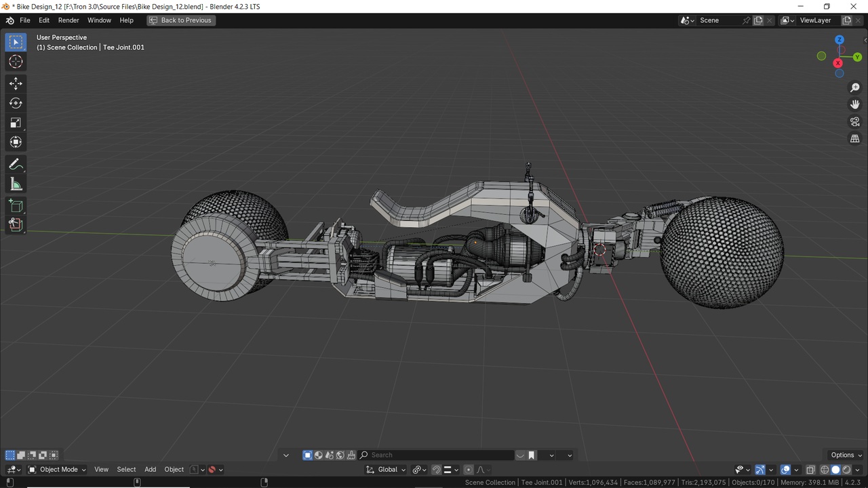This screenshot has height=488, width=868.
Task: Open the viewport Select menu
Action: tap(126, 470)
